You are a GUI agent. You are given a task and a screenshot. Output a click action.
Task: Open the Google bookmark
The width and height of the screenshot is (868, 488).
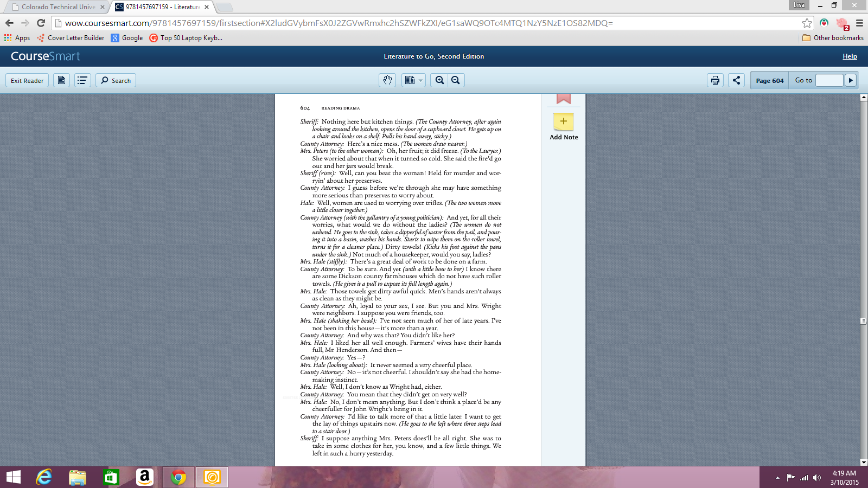point(127,38)
